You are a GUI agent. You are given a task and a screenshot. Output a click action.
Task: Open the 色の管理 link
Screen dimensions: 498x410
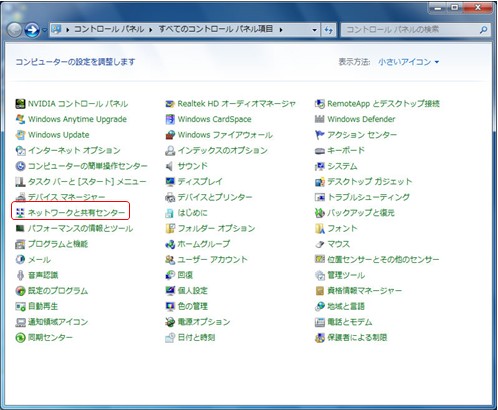192,306
